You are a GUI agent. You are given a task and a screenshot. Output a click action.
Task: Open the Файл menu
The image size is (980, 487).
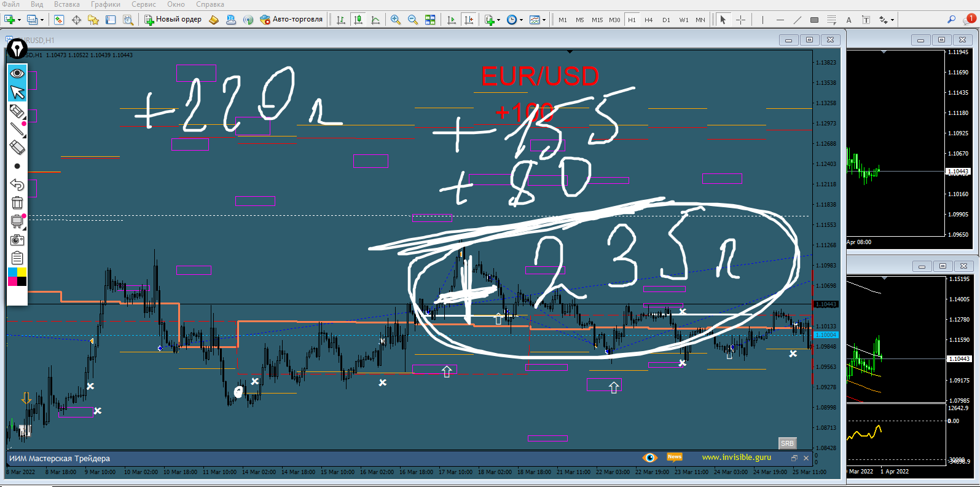(10, 4)
